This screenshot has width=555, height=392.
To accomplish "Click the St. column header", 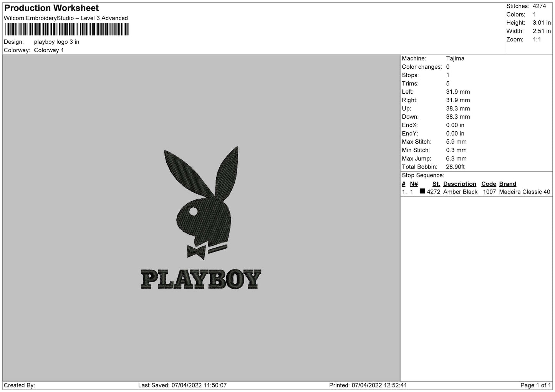I will click(436, 184).
